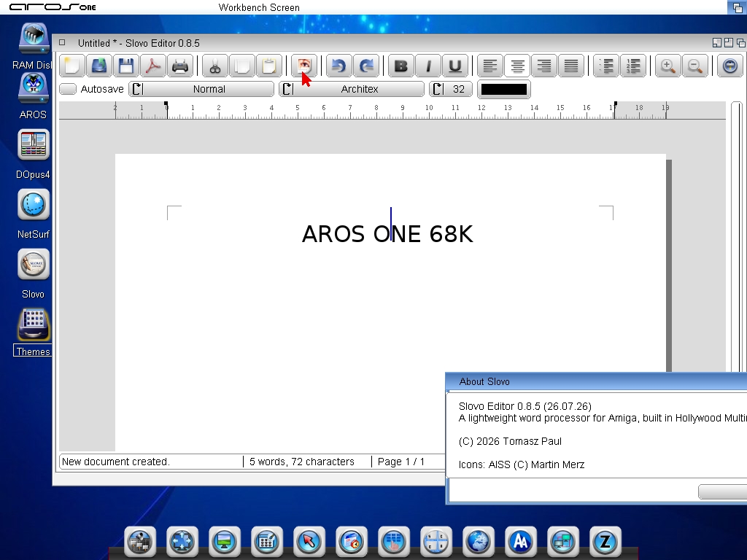
Task: Toggle the Autosave checkbox
Action: tap(68, 89)
